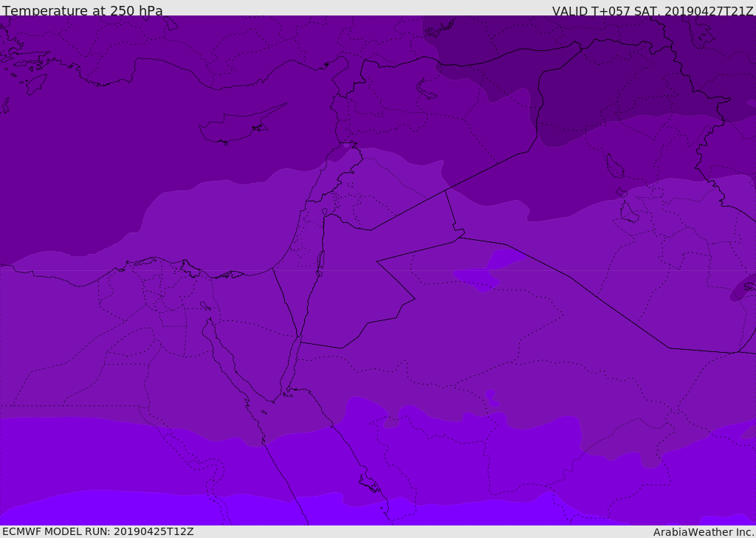The height and width of the screenshot is (538, 756).
Task: Click the Dead Sea outline on map
Action: pos(320,263)
